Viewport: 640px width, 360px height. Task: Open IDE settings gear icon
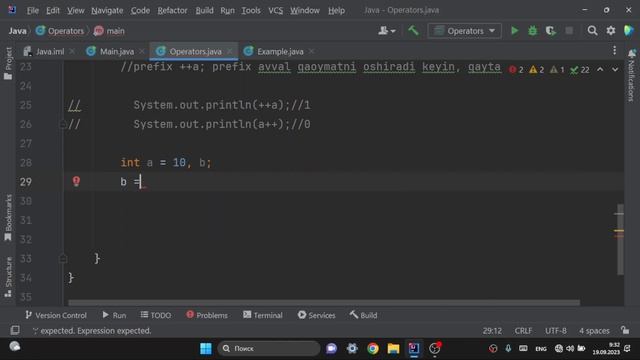[611, 31]
